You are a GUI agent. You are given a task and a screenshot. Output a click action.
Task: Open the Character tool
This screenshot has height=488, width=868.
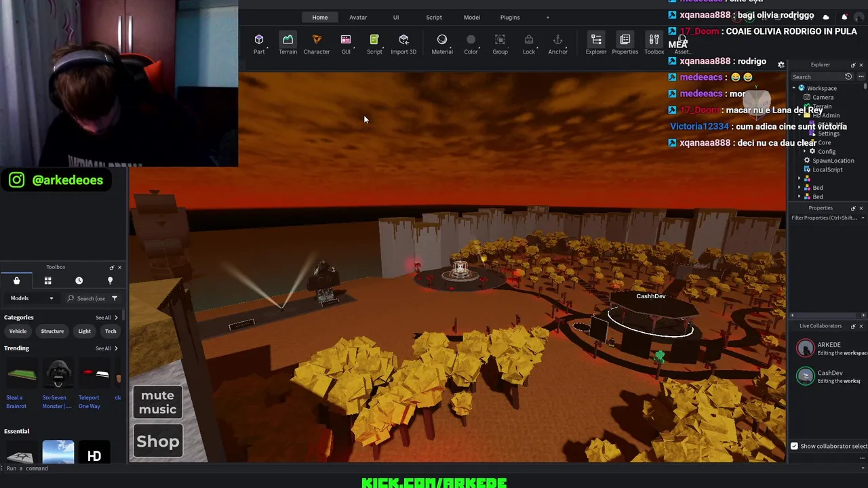pos(317,43)
